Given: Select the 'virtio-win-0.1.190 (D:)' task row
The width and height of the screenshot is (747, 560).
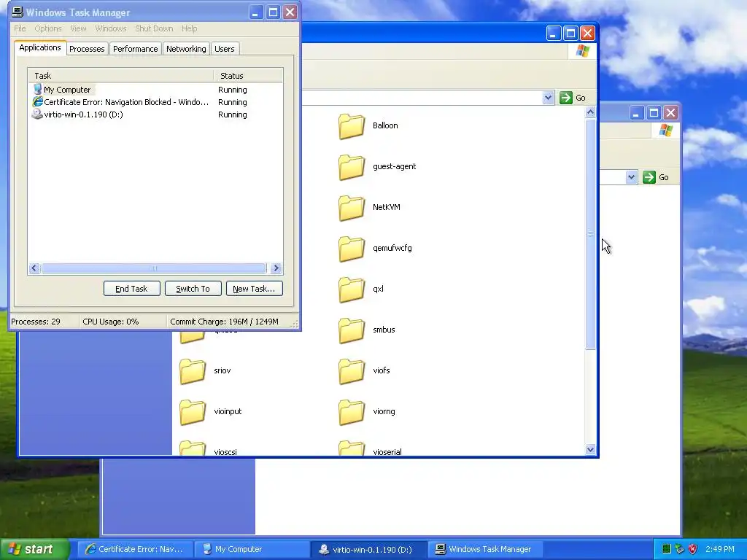Looking at the screenshot, I should click(x=155, y=114).
